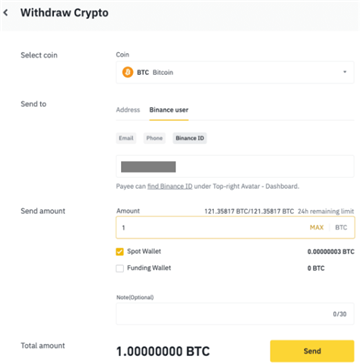This screenshot has height=364, width=360.
Task: Choose the Binance ID recipient option
Action: (190, 138)
